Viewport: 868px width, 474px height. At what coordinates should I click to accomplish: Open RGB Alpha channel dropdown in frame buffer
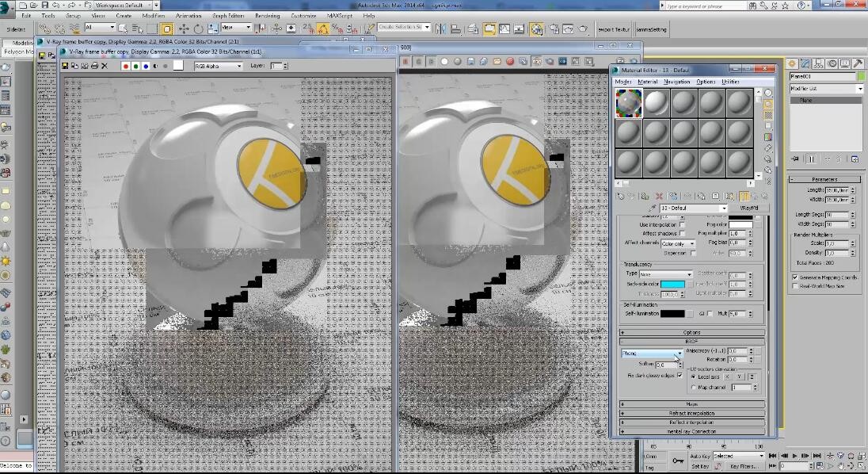click(x=218, y=66)
